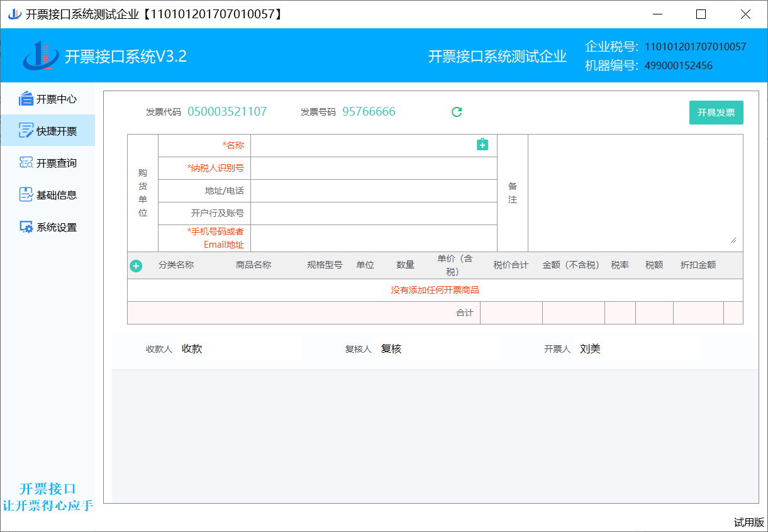Click into the 名称 input field
Image resolution: width=768 pixels, height=532 pixels.
[362, 145]
